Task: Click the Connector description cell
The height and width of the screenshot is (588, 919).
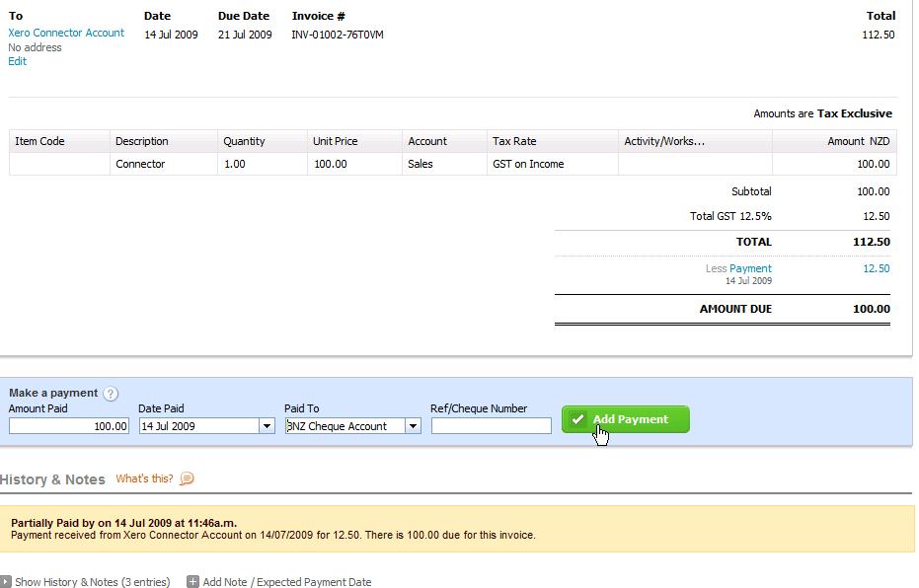Action: click(164, 164)
